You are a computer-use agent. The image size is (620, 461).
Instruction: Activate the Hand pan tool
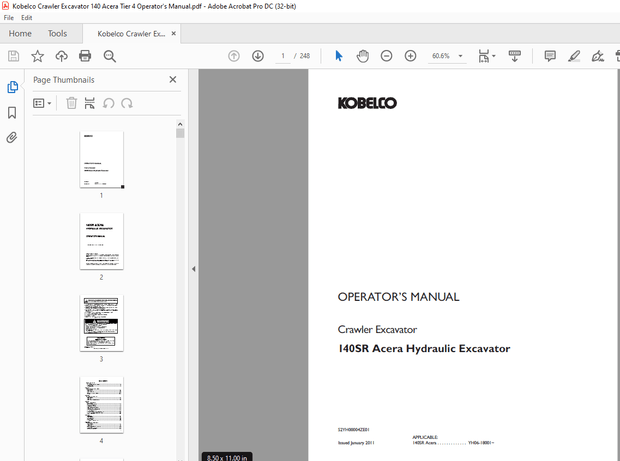(x=363, y=56)
